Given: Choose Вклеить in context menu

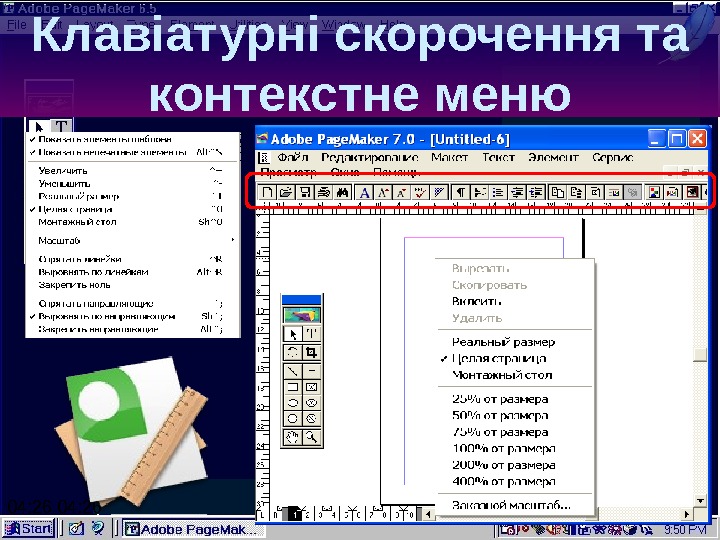Looking at the screenshot, I should coord(515,302).
